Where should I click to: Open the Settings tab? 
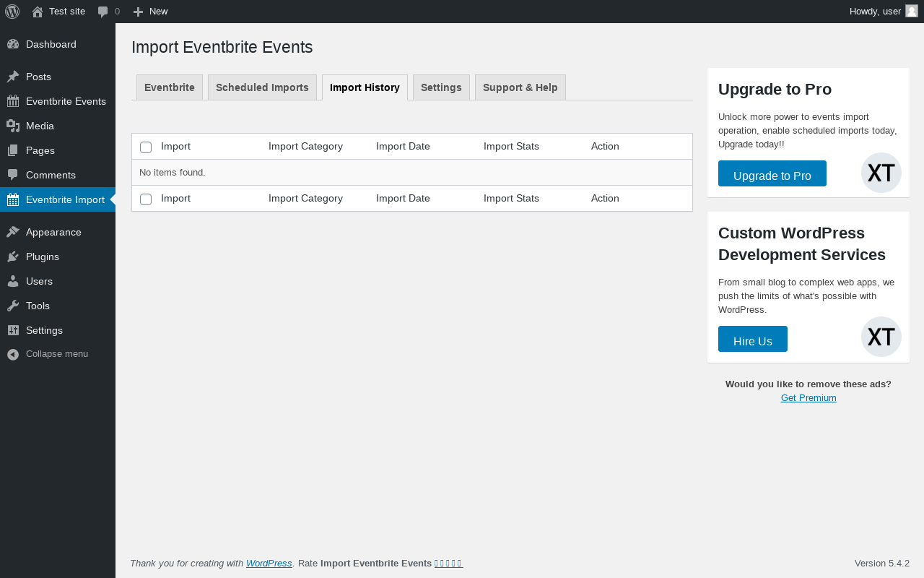coord(441,87)
